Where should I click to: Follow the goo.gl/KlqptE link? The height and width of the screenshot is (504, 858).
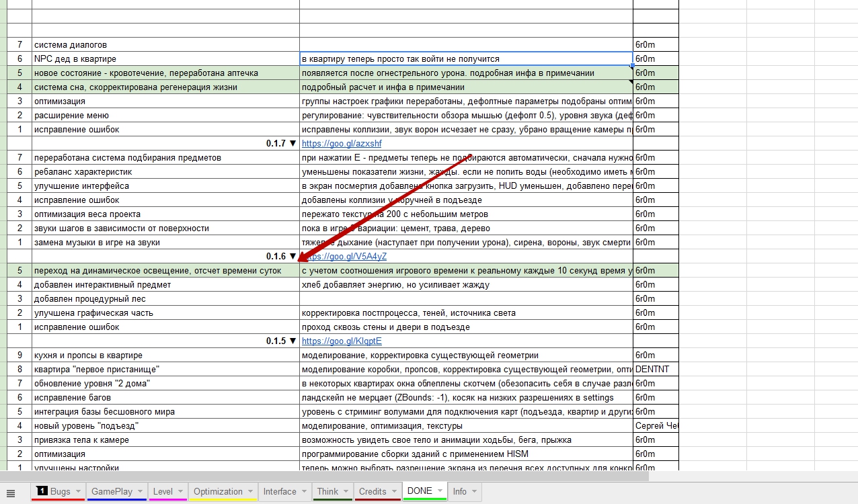(342, 341)
